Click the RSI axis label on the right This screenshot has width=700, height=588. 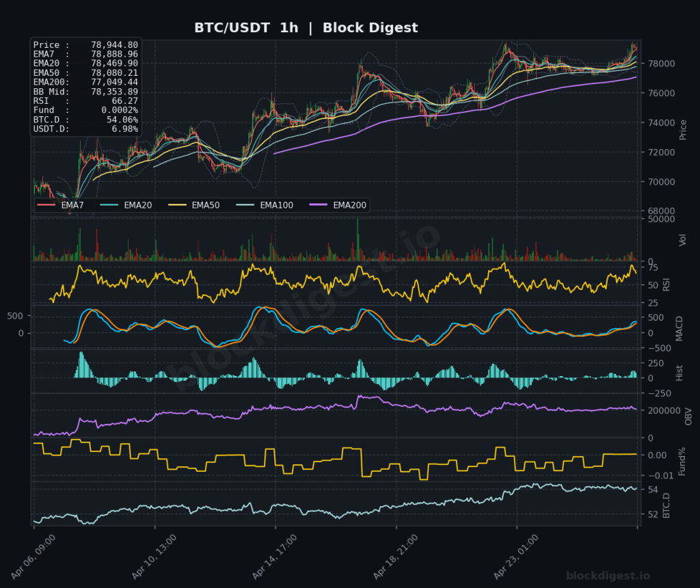[666, 284]
